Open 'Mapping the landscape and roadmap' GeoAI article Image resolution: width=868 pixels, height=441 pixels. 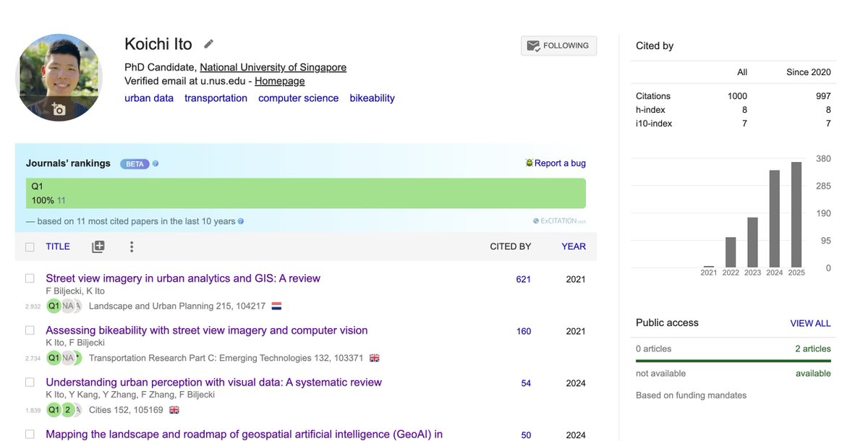pyautogui.click(x=244, y=434)
